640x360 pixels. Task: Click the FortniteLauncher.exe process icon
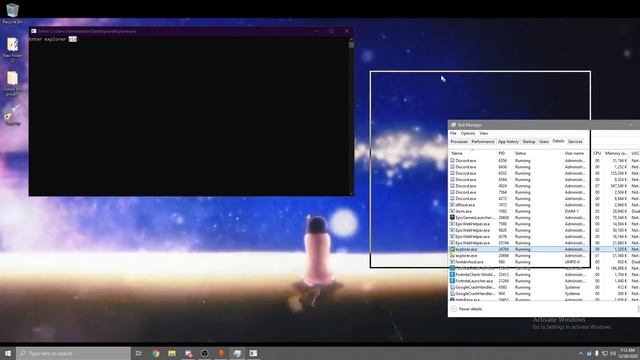452,281
